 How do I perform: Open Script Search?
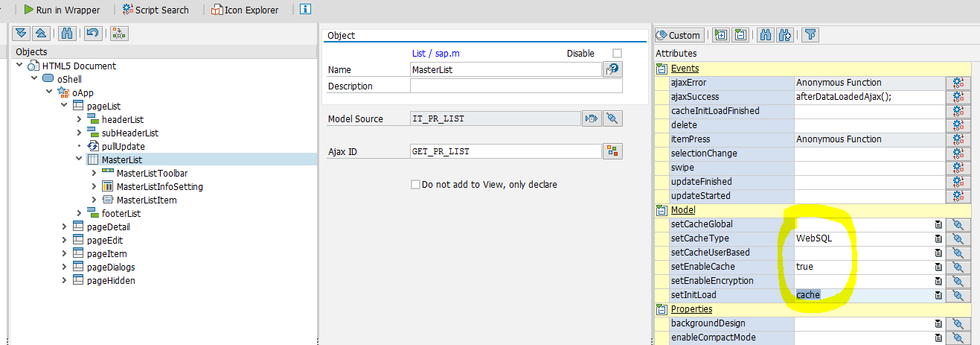[156, 10]
